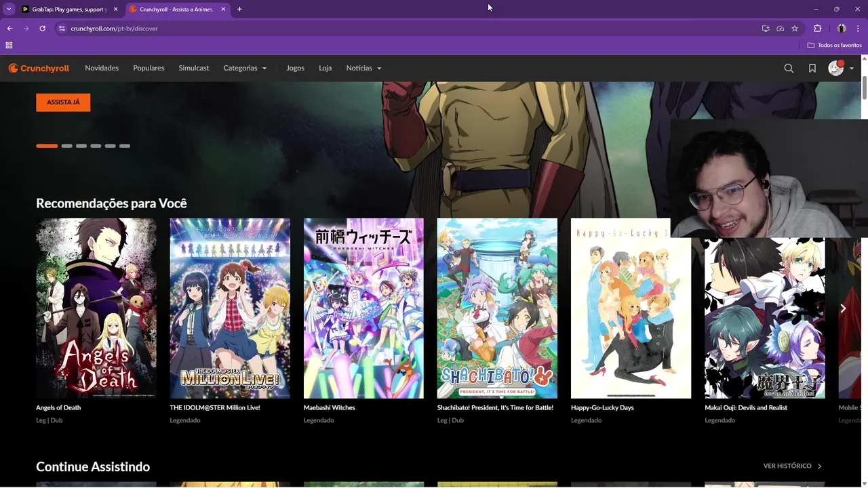The height and width of the screenshot is (488, 868).
Task: Click the Maebashi Witches title link
Action: (330, 408)
